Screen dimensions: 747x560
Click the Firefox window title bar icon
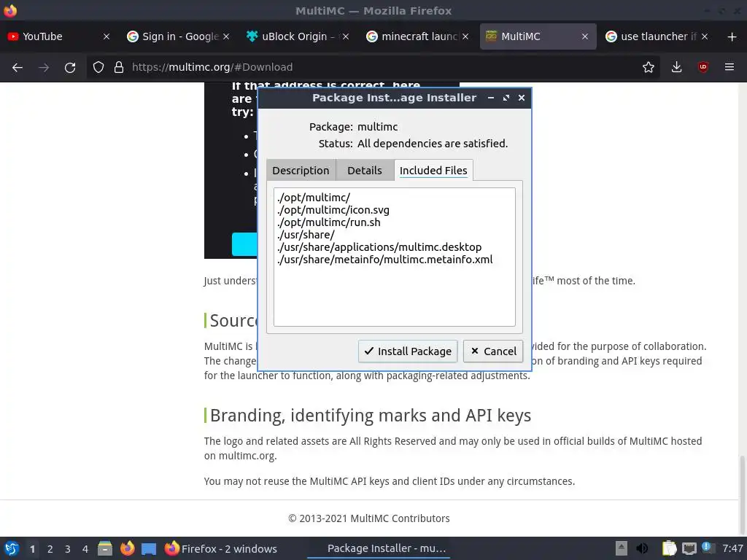click(10, 10)
